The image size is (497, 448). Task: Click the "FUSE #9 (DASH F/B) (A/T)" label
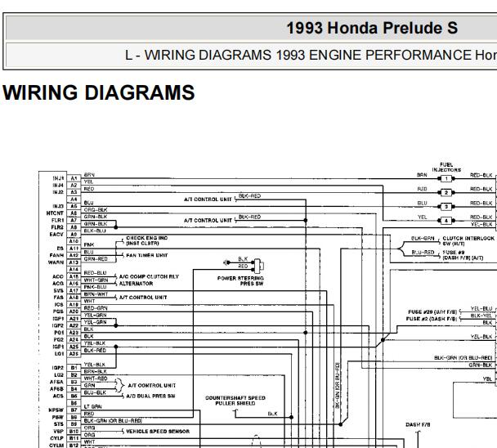tap(463, 255)
